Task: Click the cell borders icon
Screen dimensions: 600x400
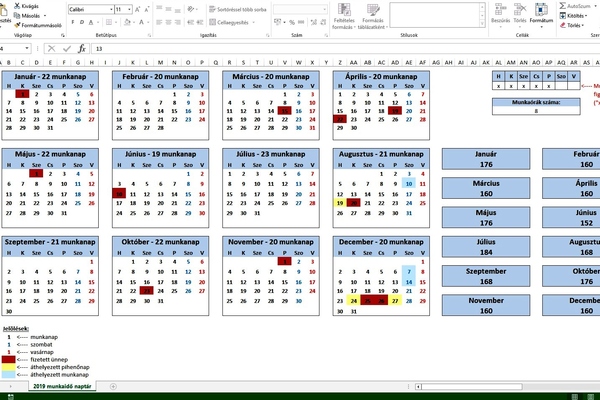Action: click(x=109, y=22)
